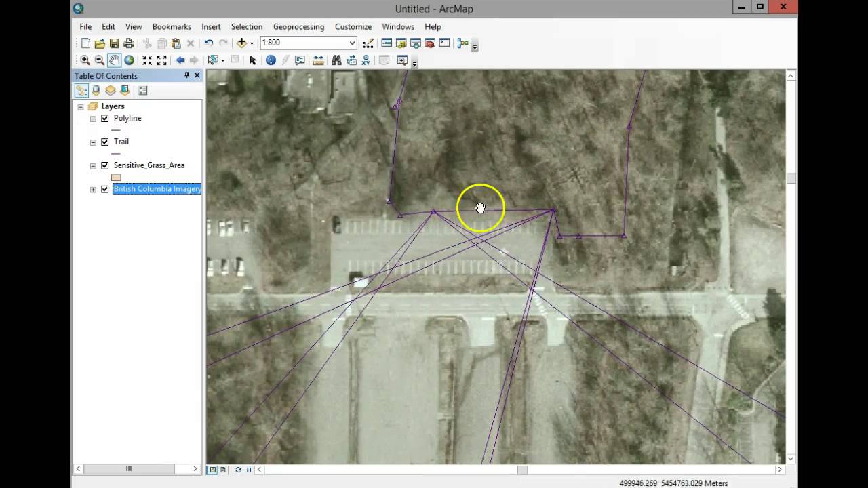This screenshot has width=868, height=488.
Task: Select the Zoom In tool
Action: [85, 60]
